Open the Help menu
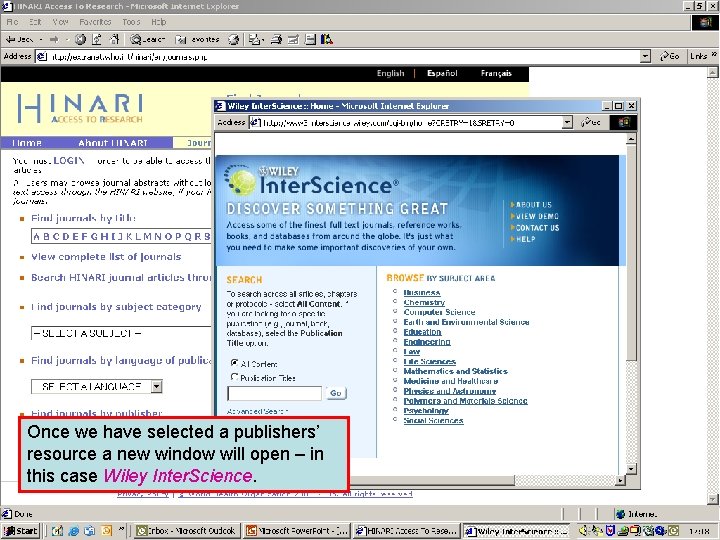This screenshot has height=540, width=720. click(x=158, y=22)
